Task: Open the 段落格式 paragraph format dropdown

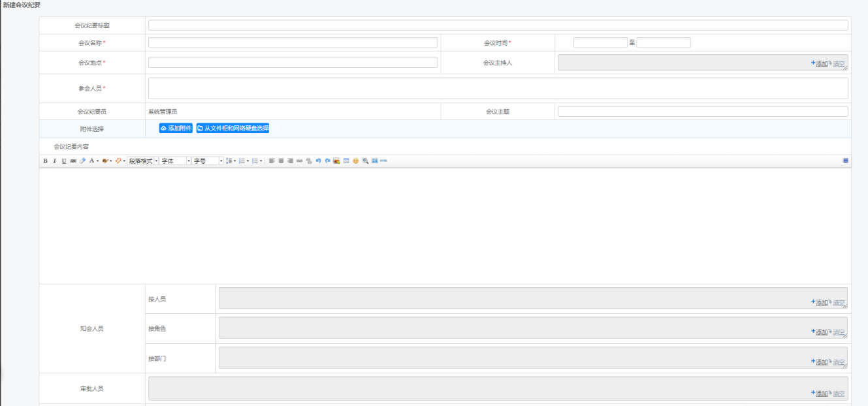Action: click(x=142, y=161)
